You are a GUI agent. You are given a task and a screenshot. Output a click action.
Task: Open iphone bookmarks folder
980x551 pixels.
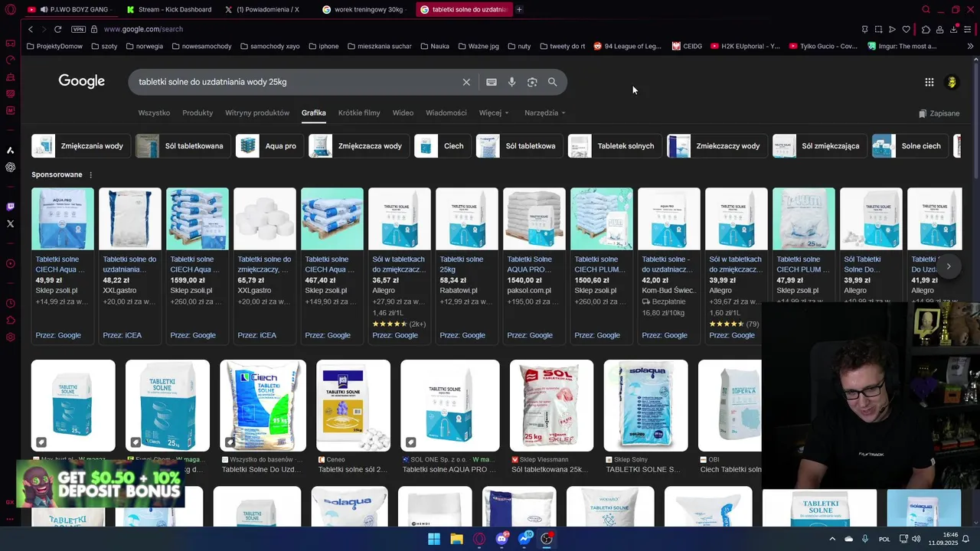click(x=323, y=46)
